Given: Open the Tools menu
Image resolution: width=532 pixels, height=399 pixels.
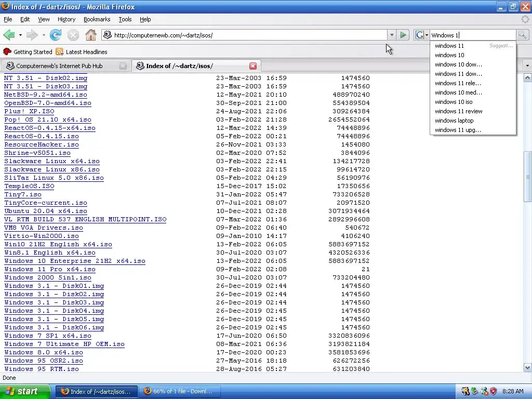Looking at the screenshot, I should coord(125,19).
